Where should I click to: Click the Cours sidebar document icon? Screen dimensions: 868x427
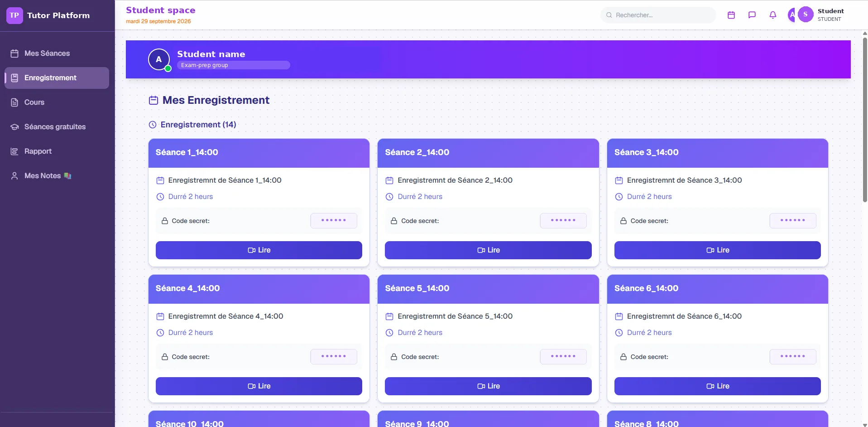pyautogui.click(x=14, y=102)
